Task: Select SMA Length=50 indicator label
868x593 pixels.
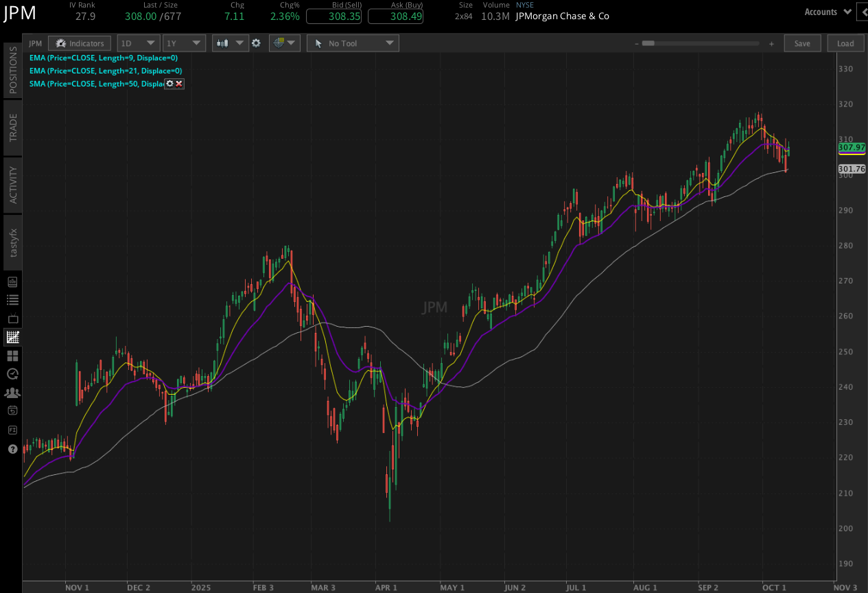Action: (x=96, y=84)
